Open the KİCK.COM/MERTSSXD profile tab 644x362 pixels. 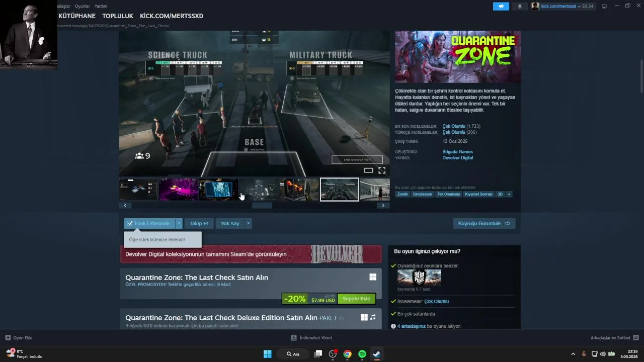pos(172,16)
